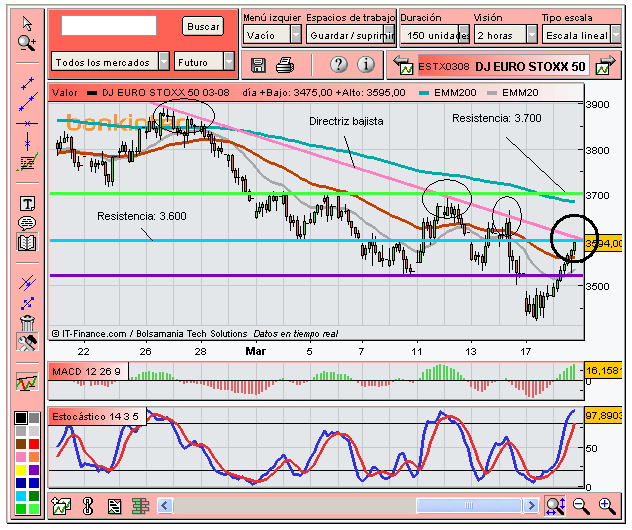Open the 2 horas vision dropdown

coord(506,35)
